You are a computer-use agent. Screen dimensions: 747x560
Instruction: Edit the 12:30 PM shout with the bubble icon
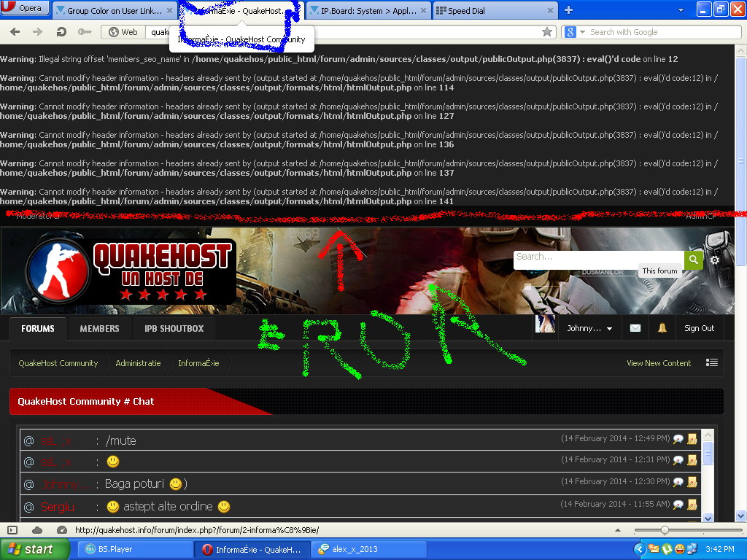click(x=678, y=483)
